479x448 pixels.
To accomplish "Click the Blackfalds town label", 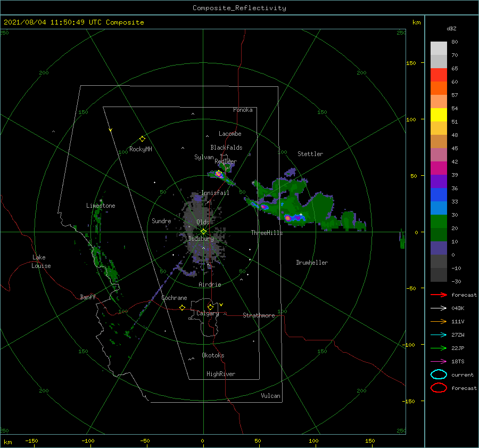I will [226, 148].
